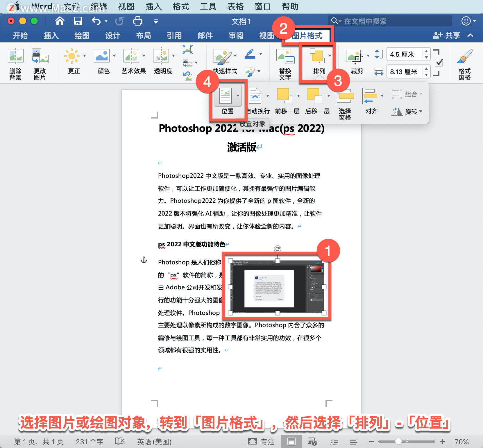Click the Home icon in title bar

tap(60, 21)
